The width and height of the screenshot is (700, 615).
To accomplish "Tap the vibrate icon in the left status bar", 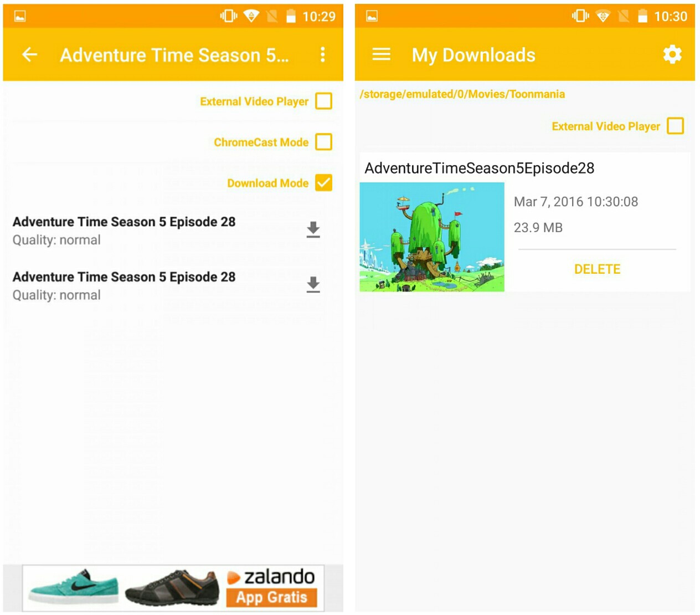I will click(228, 16).
